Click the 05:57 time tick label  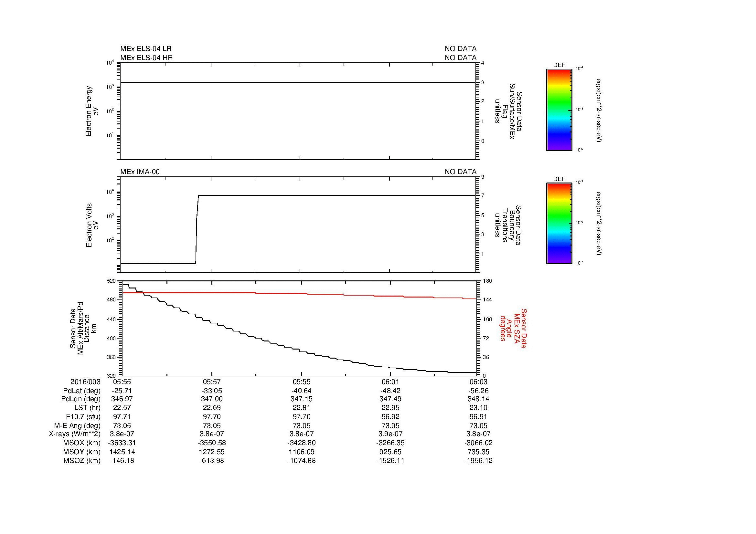click(212, 382)
